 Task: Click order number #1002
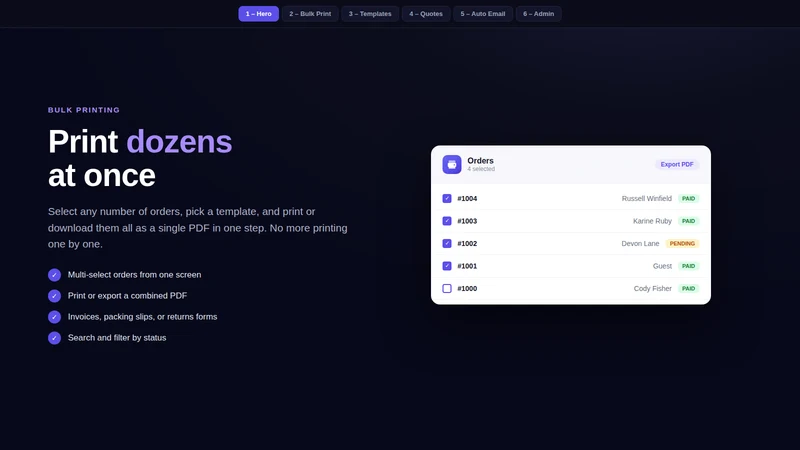[x=467, y=243]
